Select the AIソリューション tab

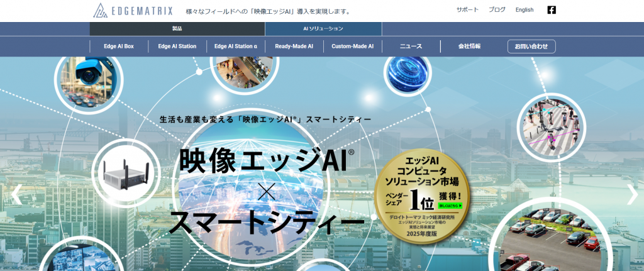coord(323,29)
